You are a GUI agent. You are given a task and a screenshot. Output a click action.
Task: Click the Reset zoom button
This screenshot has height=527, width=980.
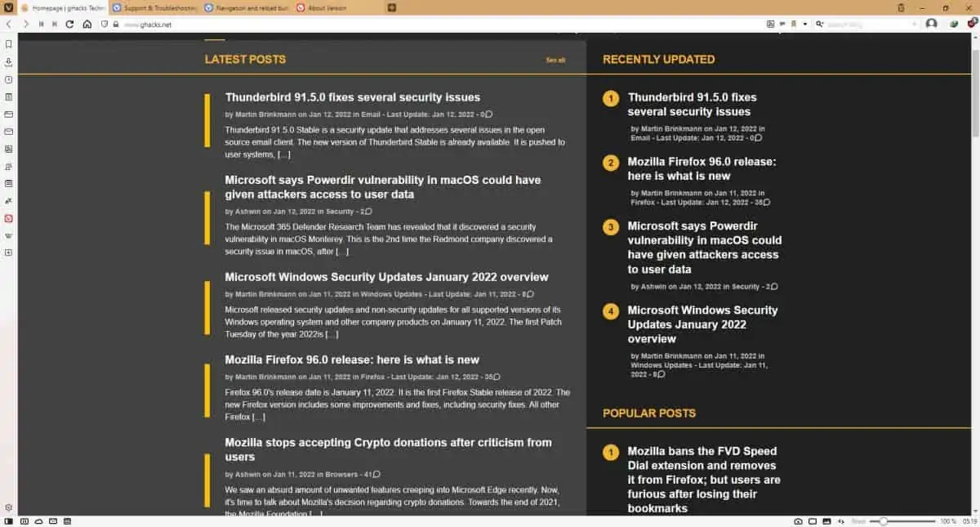[x=857, y=520]
